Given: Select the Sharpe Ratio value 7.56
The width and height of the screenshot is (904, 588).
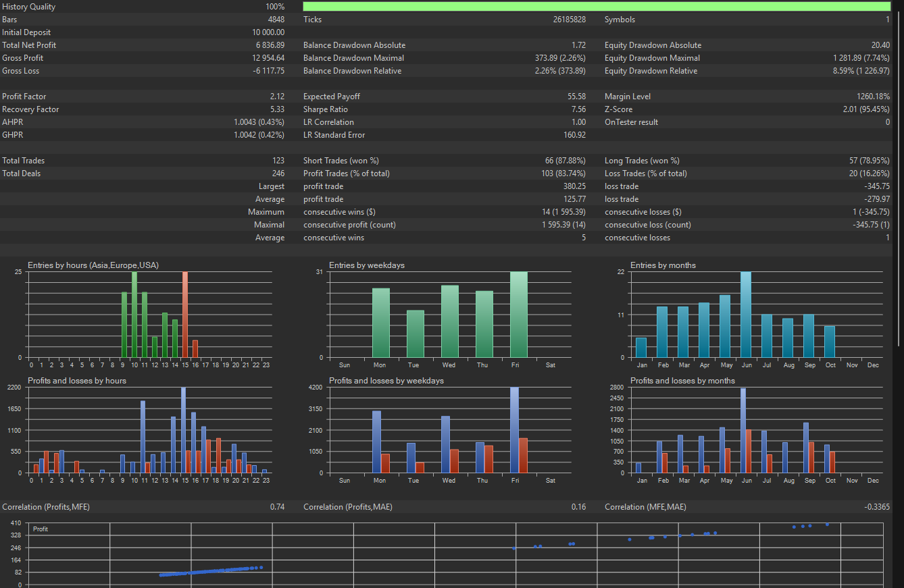Looking at the screenshot, I should tap(578, 109).
